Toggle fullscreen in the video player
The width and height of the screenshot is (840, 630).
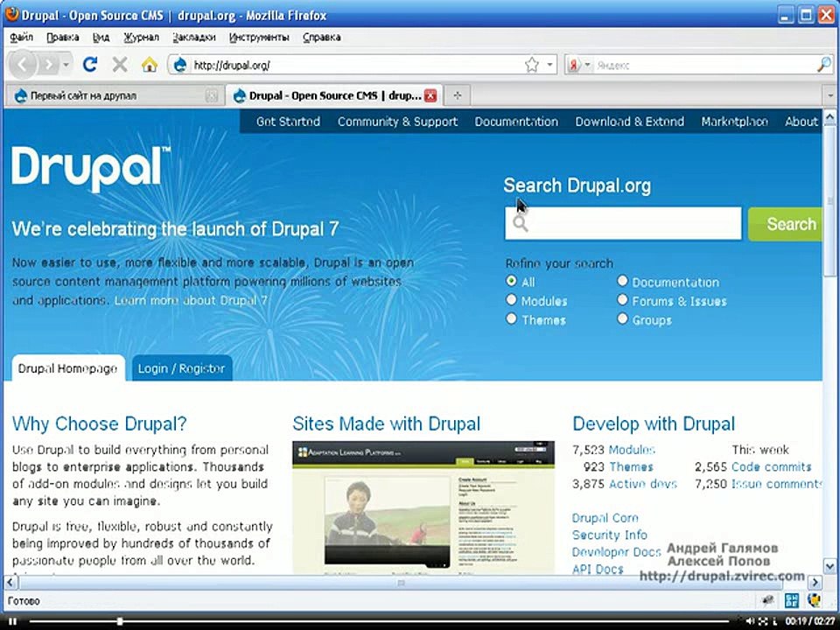pyautogui.click(x=763, y=621)
